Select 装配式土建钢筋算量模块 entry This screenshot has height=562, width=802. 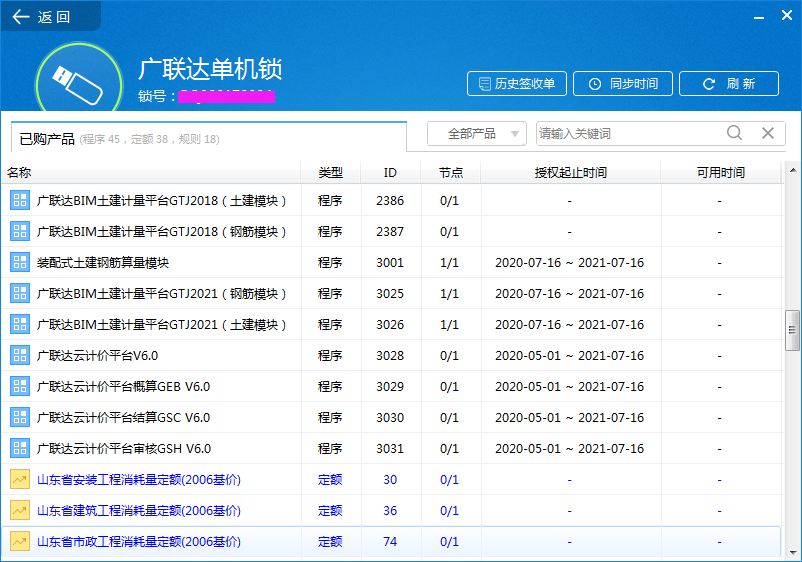pyautogui.click(x=103, y=263)
